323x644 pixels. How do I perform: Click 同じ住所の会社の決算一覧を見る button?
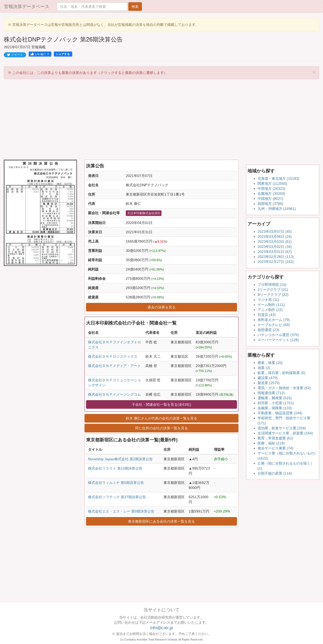pos(161,428)
